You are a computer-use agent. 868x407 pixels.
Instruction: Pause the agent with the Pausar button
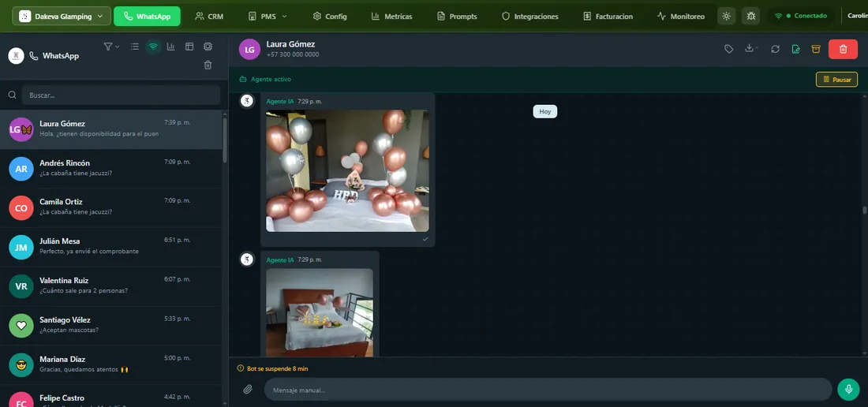(x=836, y=80)
